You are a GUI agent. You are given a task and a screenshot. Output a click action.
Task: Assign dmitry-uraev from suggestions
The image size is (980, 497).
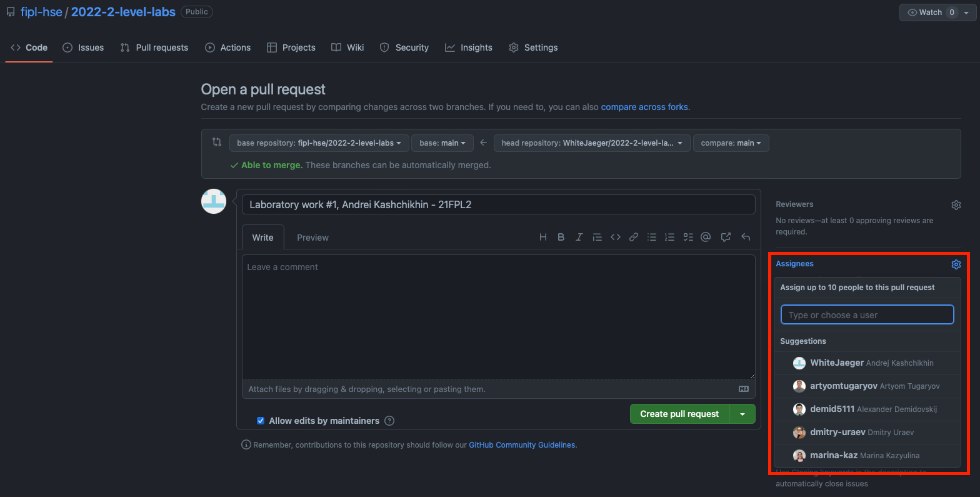867,433
